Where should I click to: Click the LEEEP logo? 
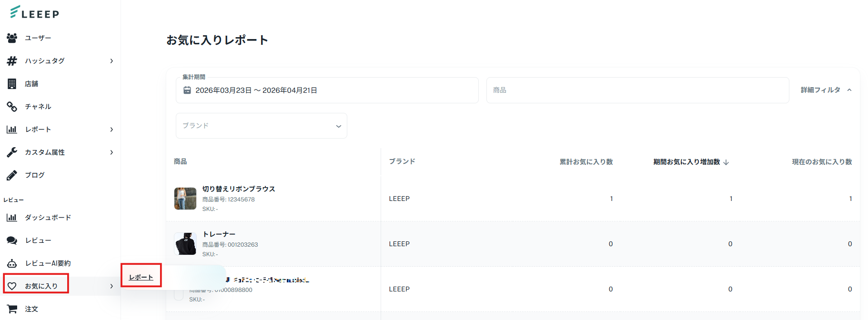pos(34,12)
